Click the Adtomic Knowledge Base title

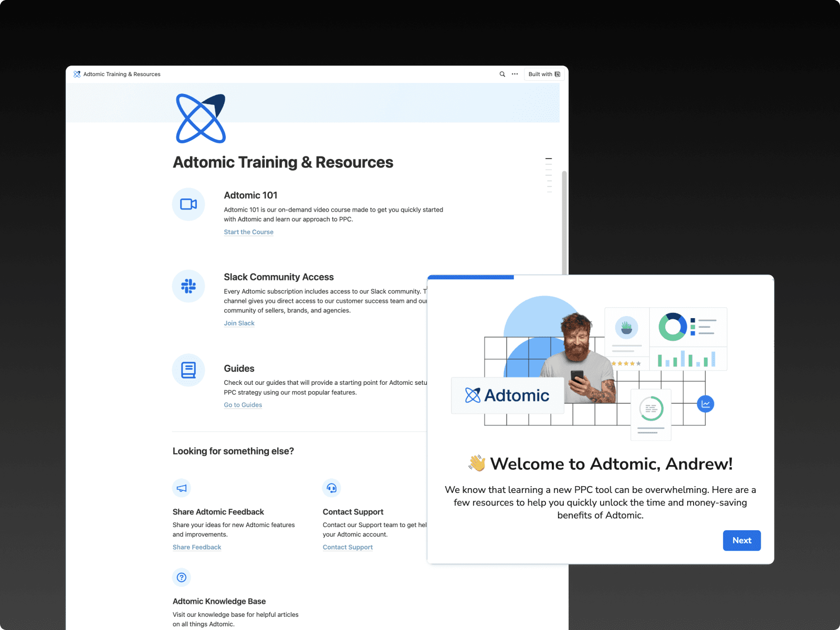[x=219, y=601]
